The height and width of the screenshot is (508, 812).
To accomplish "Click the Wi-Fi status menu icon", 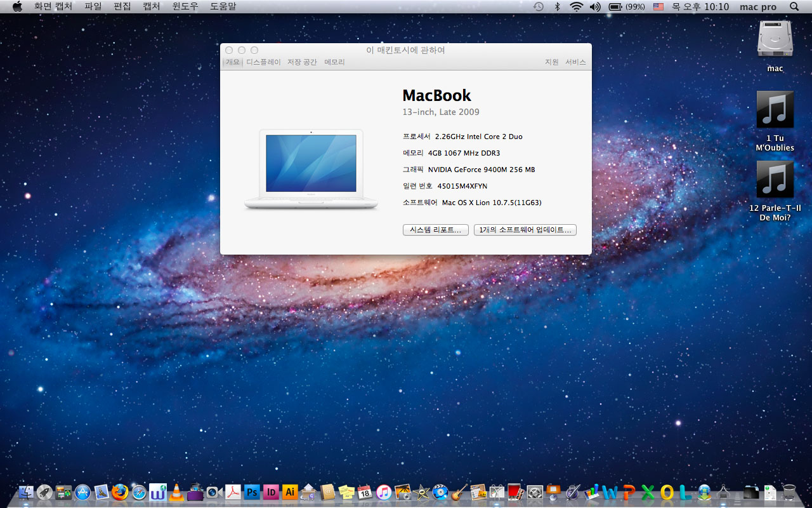I will (x=576, y=6).
